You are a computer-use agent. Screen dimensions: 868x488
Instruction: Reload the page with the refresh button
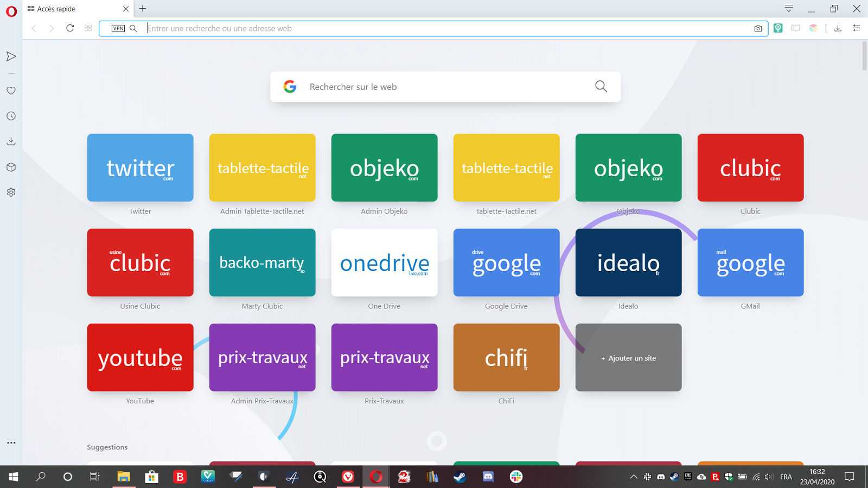(70, 28)
